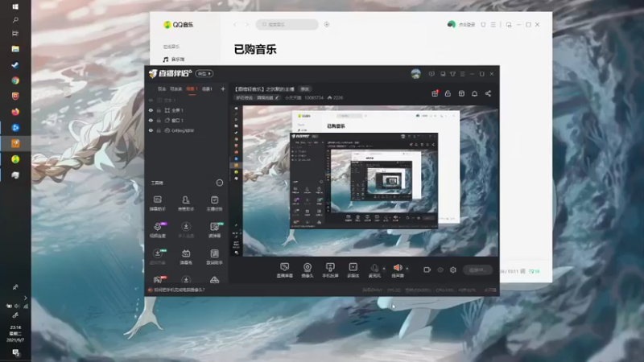Lock the 全屏 1 source
644x362 pixels.
click(x=159, y=110)
